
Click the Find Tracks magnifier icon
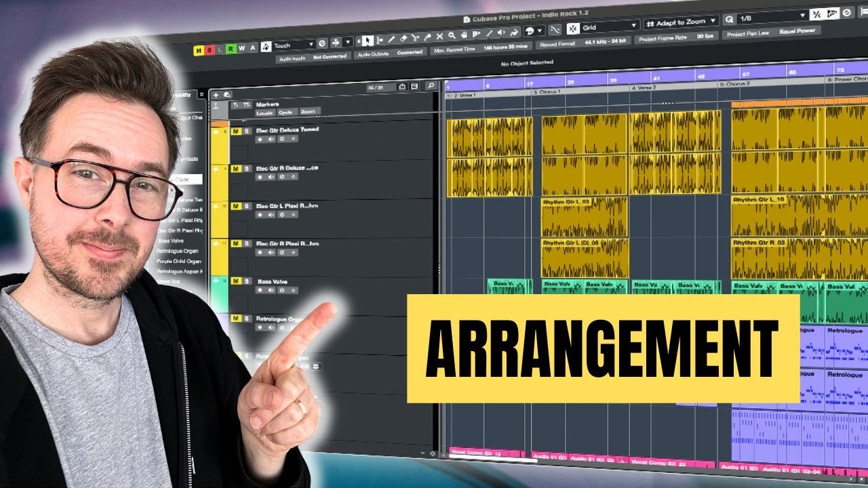coord(431,85)
